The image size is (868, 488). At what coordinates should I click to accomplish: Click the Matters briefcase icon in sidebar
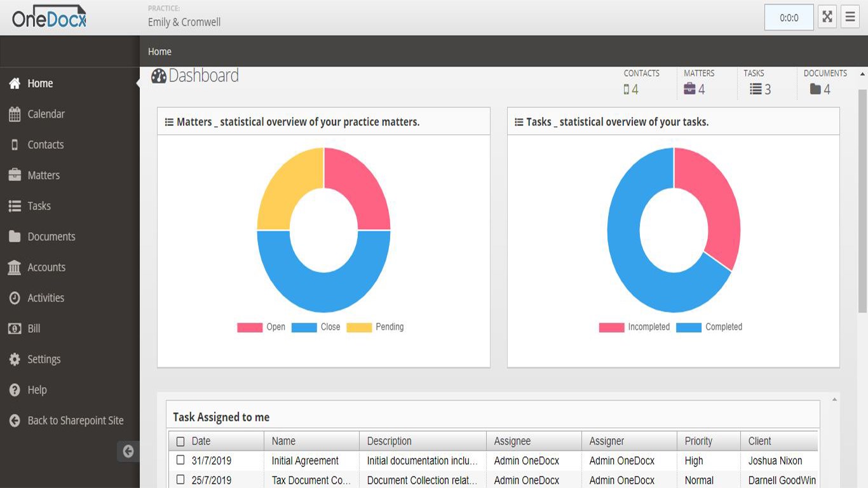pyautogui.click(x=15, y=175)
